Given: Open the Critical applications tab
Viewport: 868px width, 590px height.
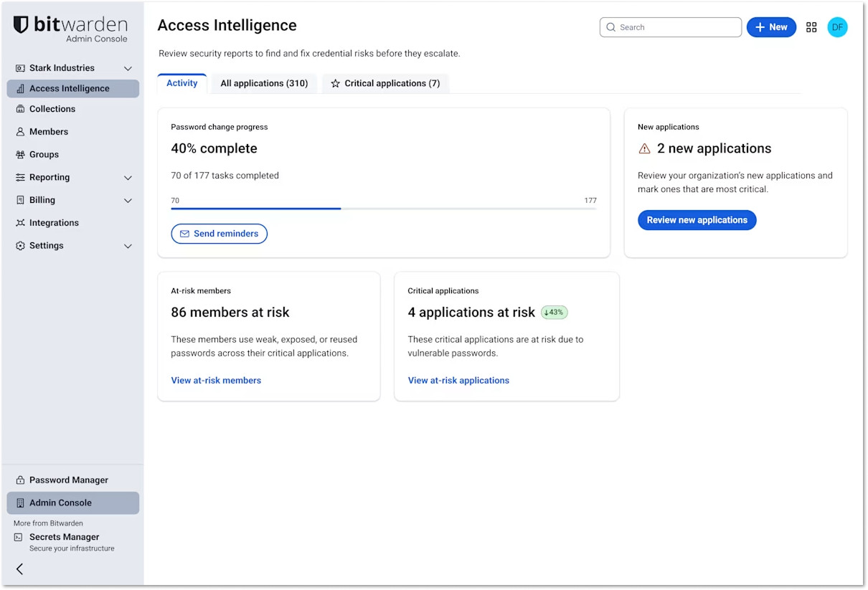Looking at the screenshot, I should click(x=385, y=83).
